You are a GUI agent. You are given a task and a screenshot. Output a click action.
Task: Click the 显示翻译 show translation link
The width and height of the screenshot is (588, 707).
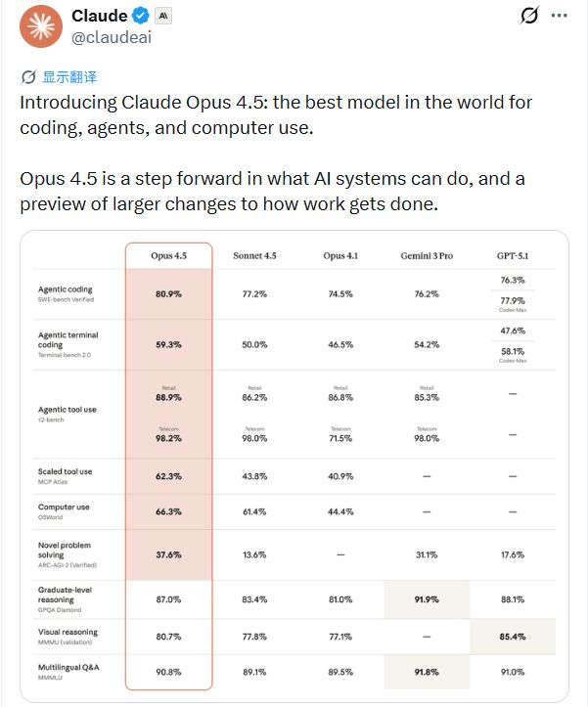tap(69, 77)
